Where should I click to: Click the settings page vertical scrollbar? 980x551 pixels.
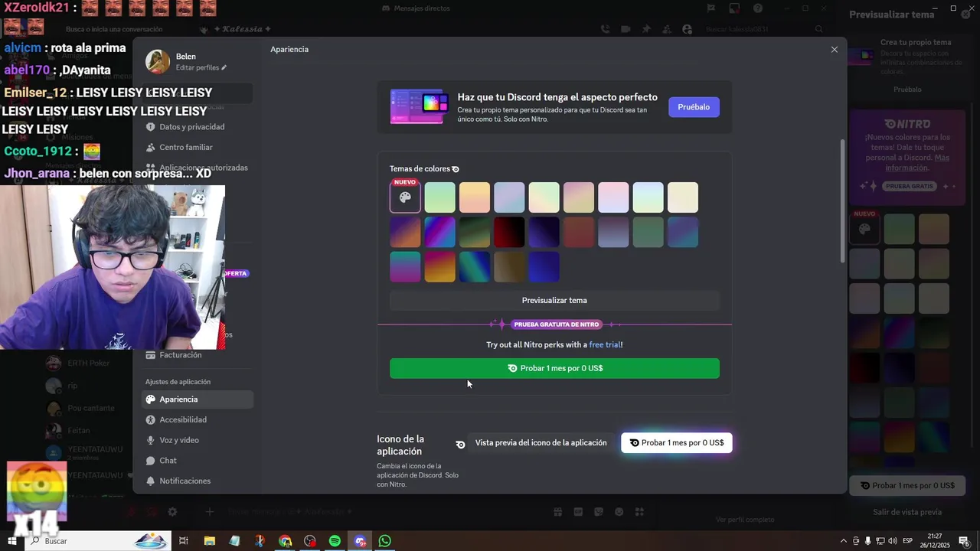click(842, 201)
